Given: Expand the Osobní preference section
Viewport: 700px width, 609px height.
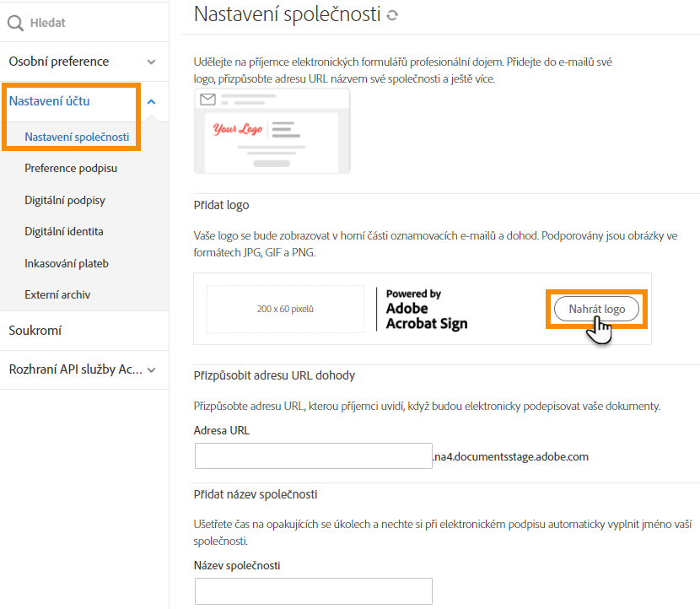Looking at the screenshot, I should (152, 62).
